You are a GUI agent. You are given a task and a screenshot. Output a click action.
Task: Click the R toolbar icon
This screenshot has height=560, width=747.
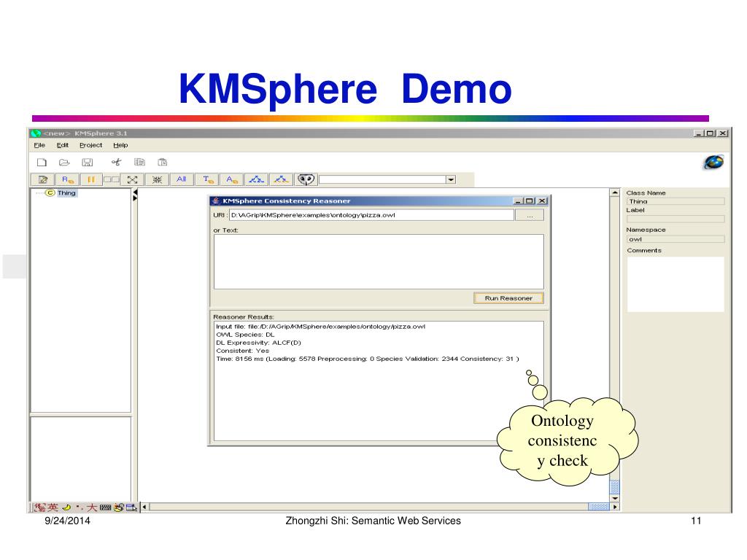pos(67,179)
